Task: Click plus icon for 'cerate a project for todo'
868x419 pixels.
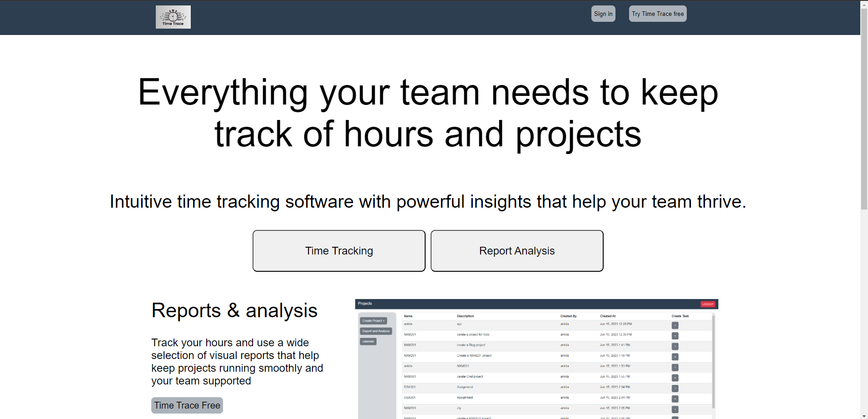Action: coord(675,336)
